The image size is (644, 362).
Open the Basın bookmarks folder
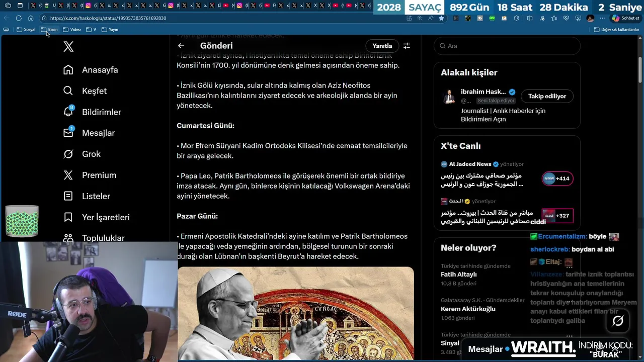[49, 30]
